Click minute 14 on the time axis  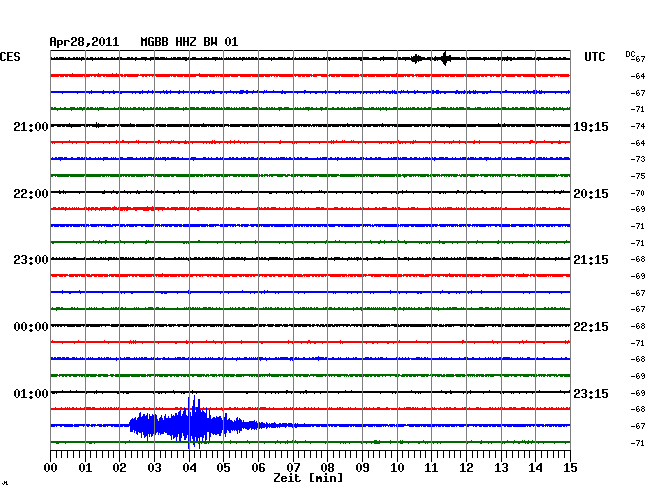click(536, 468)
